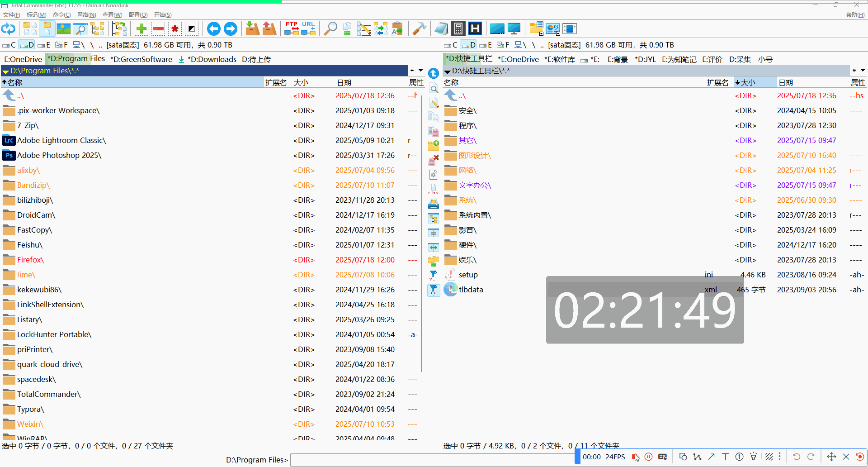The image size is (868, 467).
Task: Click the green plus select group icon
Action: tap(142, 29)
